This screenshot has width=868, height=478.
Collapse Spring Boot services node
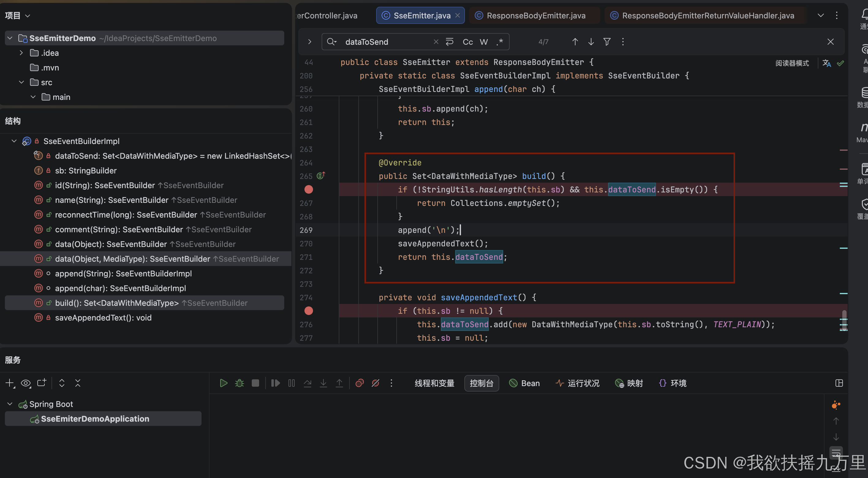pos(10,404)
